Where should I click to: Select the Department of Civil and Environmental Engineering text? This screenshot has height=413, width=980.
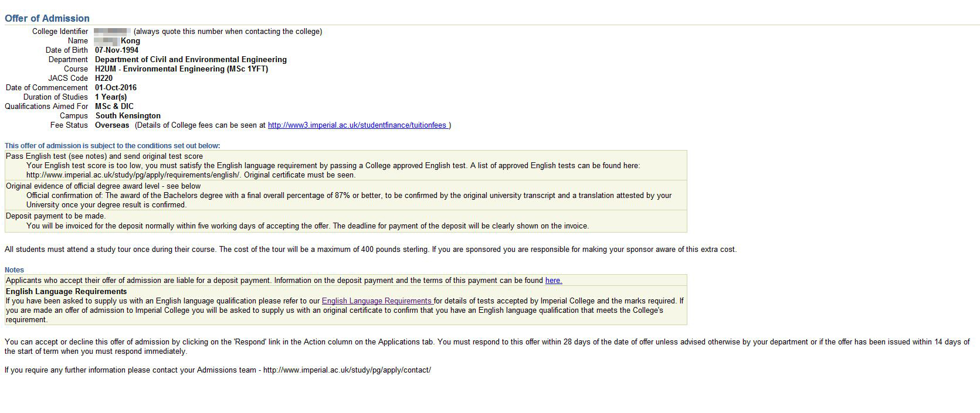tap(191, 60)
